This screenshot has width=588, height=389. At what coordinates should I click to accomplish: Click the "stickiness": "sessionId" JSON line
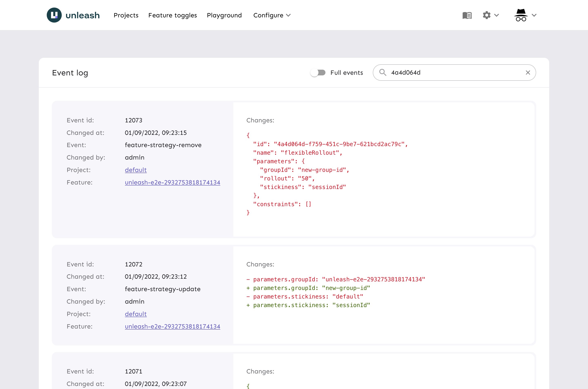click(303, 187)
